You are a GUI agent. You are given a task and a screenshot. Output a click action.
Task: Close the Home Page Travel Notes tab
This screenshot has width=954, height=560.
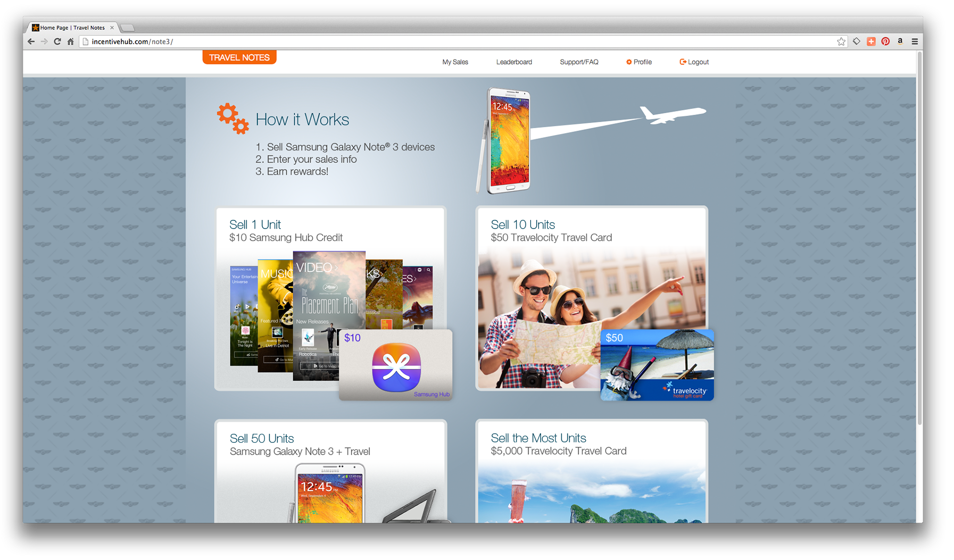pyautogui.click(x=112, y=28)
